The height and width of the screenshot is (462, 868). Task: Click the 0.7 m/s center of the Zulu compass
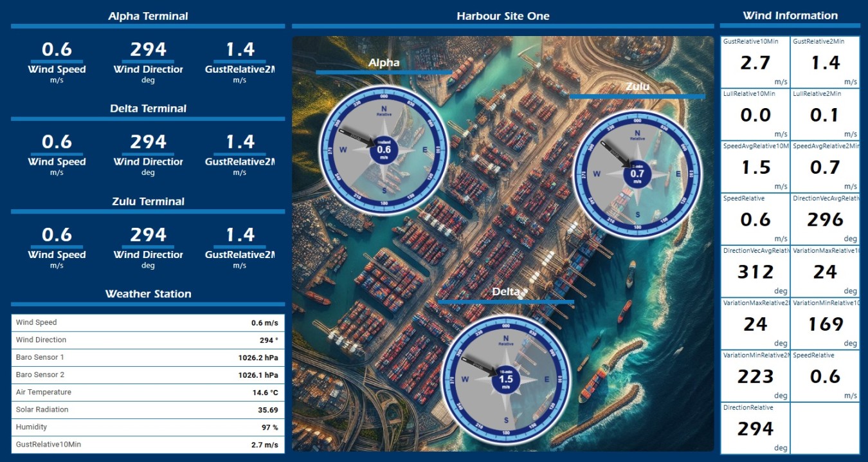pyautogui.click(x=637, y=174)
